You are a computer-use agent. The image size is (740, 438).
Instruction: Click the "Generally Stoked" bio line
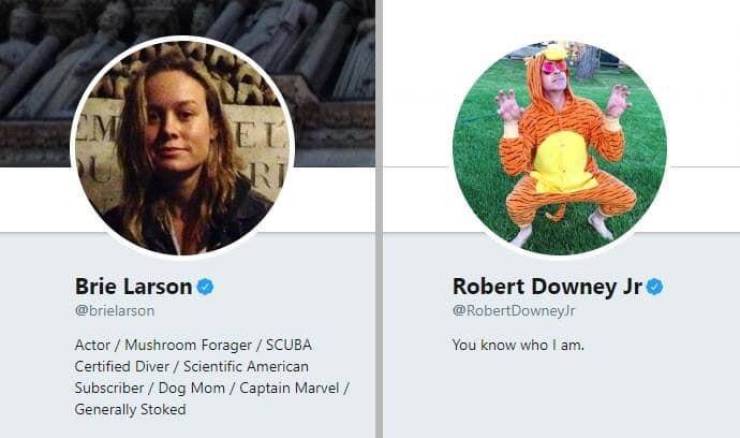130,409
